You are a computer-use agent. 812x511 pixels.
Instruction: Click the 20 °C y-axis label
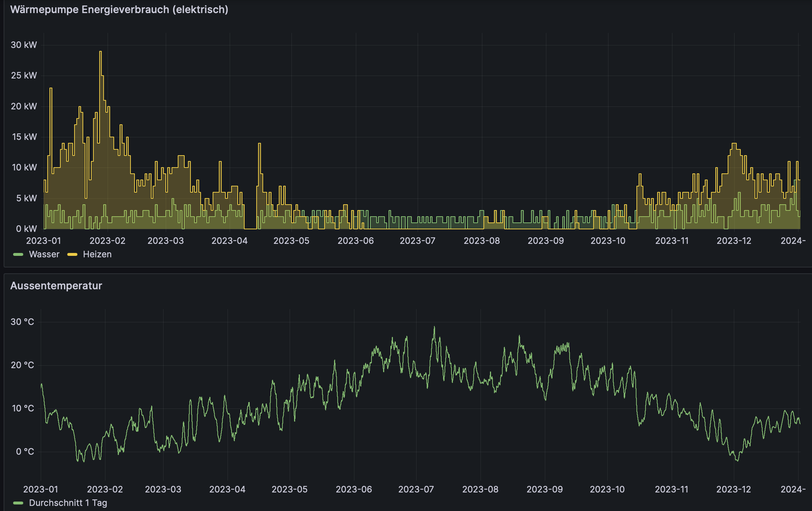pos(22,365)
